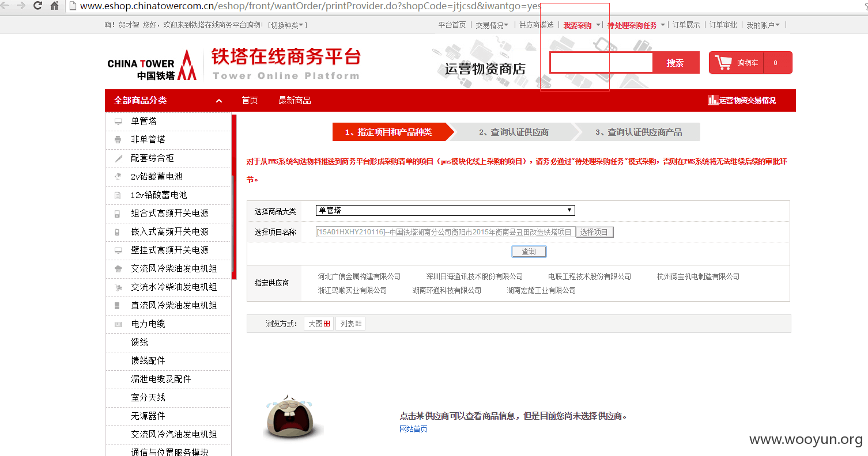The image size is (868, 456).
Task: Click the search input field
Action: point(601,63)
